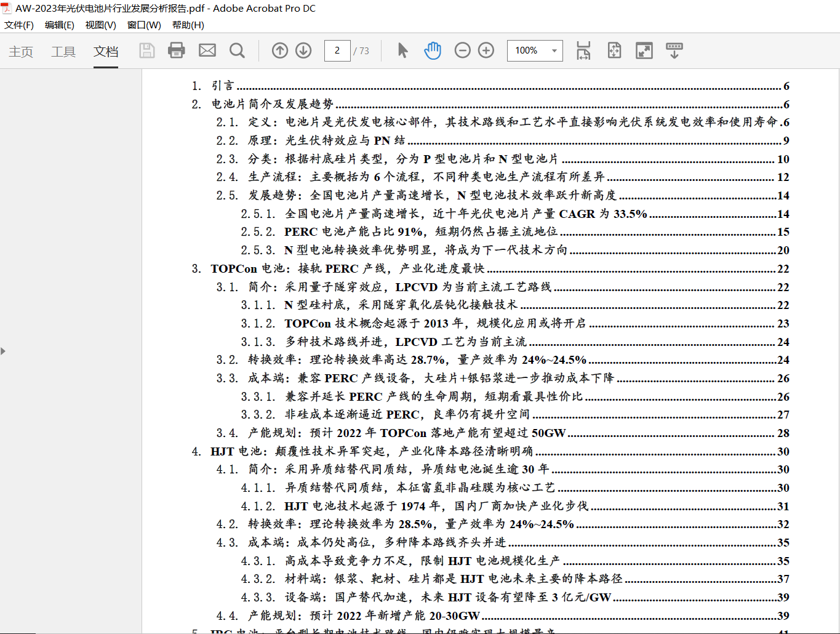Image resolution: width=840 pixels, height=634 pixels.
Task: Click entry '3.1.2. TOPCon 技术概念起源于 2013 年'
Action: point(515,323)
